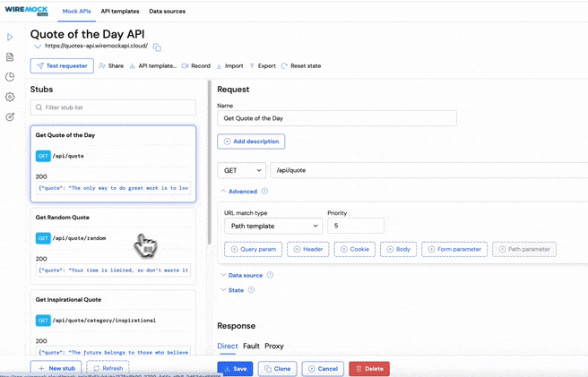Open the target icon in left sidebar

[x=10, y=116]
